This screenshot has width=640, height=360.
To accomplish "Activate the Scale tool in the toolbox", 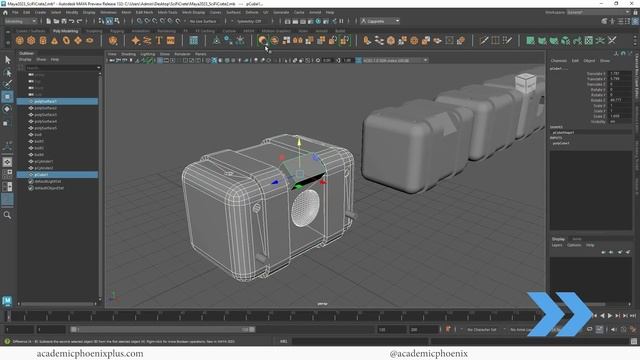I will click(7, 122).
